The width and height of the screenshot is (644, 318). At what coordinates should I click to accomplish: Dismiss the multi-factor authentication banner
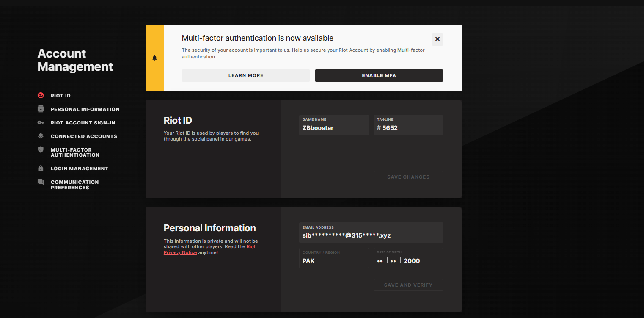coord(438,39)
